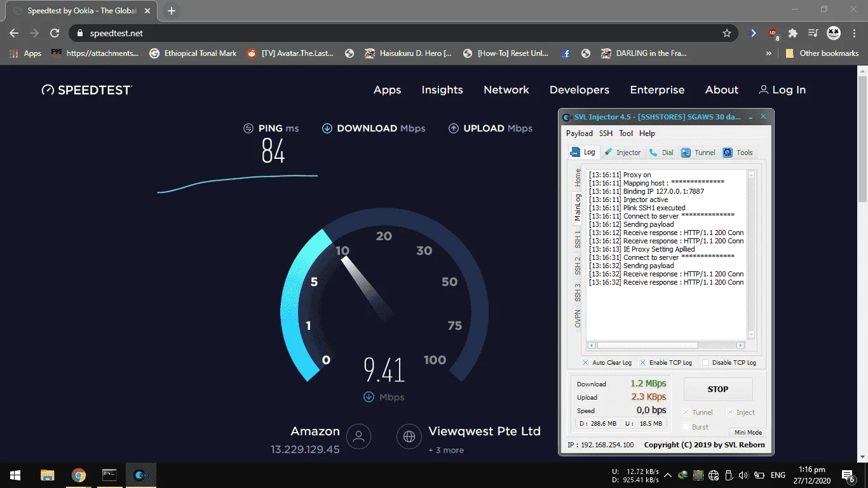Open a new Chrome tab
Image resolution: width=868 pixels, height=488 pixels.
tap(172, 11)
